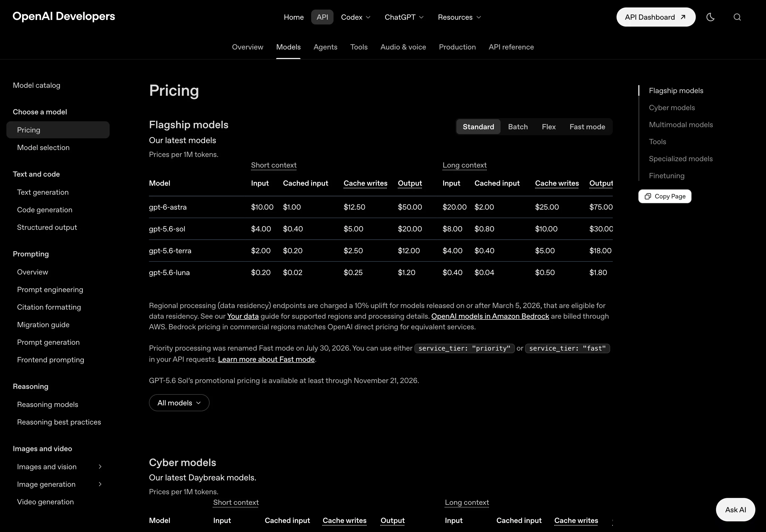Open search magnifier icon

pos(737,17)
